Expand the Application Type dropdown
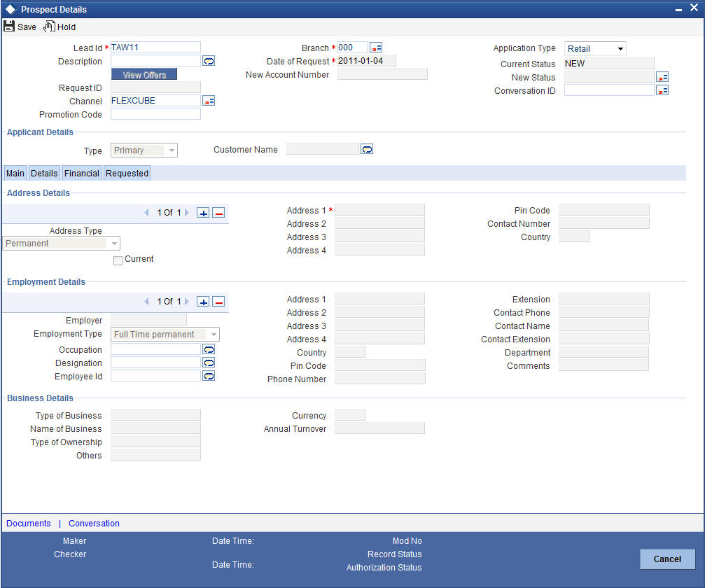The image size is (705, 588). [595, 48]
